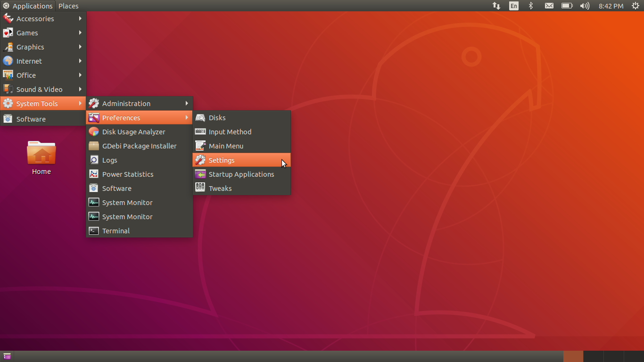The width and height of the screenshot is (644, 362).
Task: Expand the Graphics submenu arrow
Action: [x=80, y=47]
